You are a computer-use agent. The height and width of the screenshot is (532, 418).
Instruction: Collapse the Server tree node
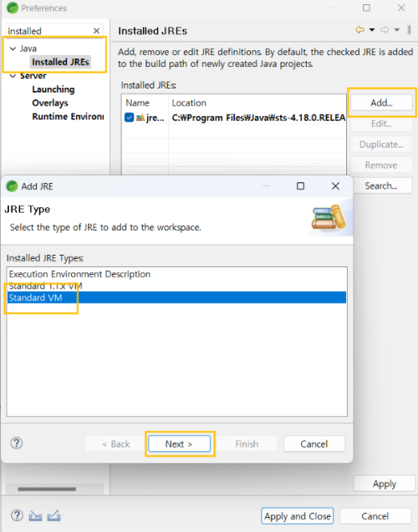tap(13, 76)
